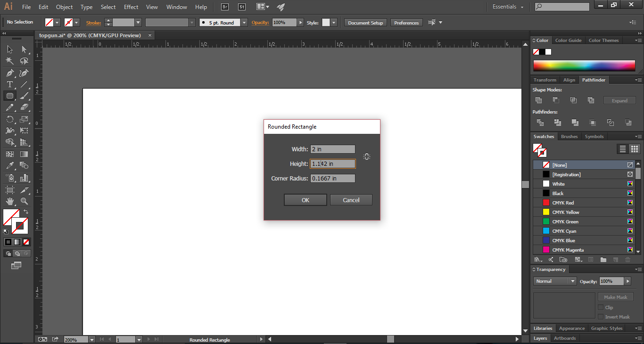This screenshot has height=344, width=644.
Task: Swap fill and stroke colors in toolbox
Action: [x=26, y=212]
